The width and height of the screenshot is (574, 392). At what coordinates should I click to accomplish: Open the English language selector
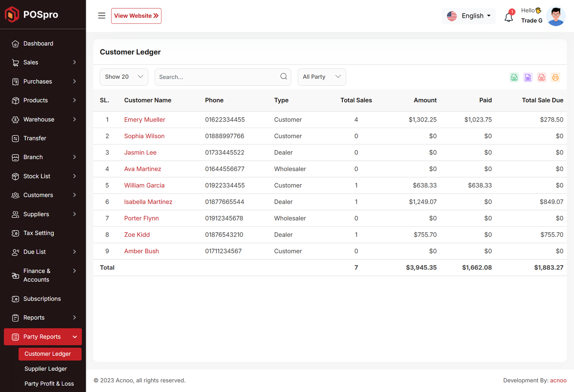[x=469, y=16]
